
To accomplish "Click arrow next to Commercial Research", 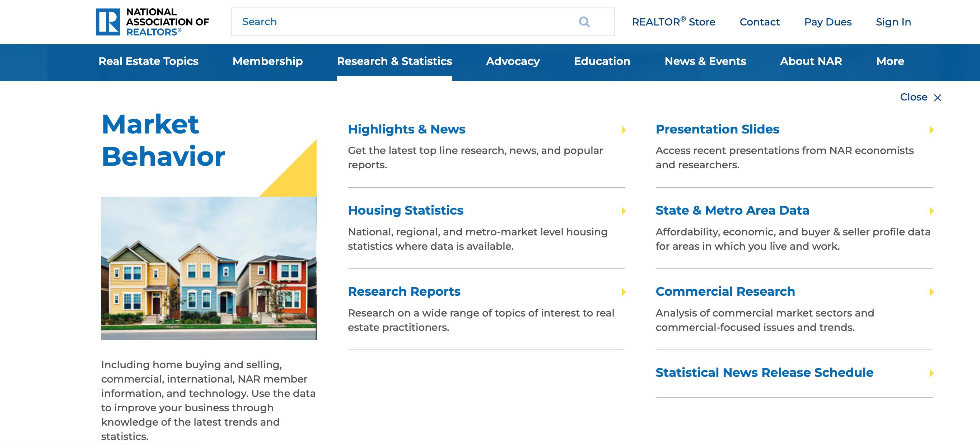I will tap(931, 292).
